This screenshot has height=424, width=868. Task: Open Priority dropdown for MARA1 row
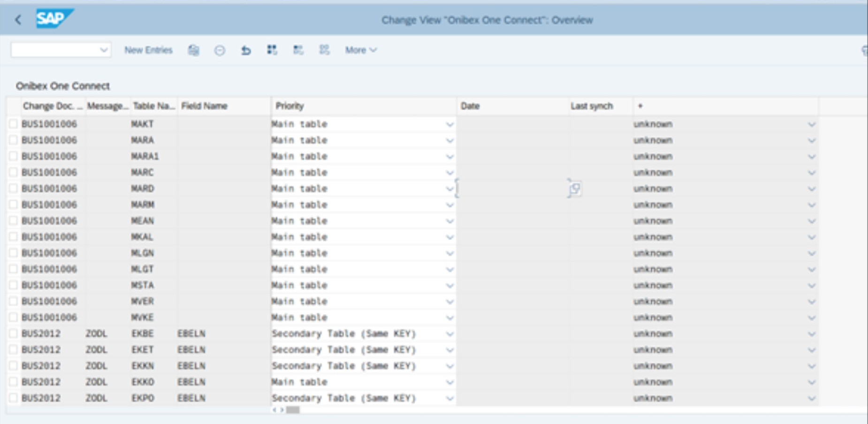tap(449, 157)
